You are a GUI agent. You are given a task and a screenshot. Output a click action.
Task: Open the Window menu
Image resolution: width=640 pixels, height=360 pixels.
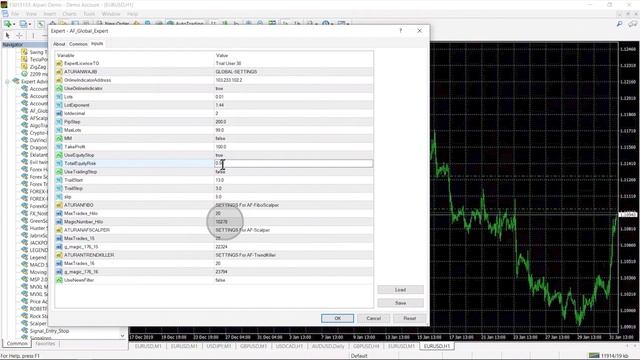[111, 14]
